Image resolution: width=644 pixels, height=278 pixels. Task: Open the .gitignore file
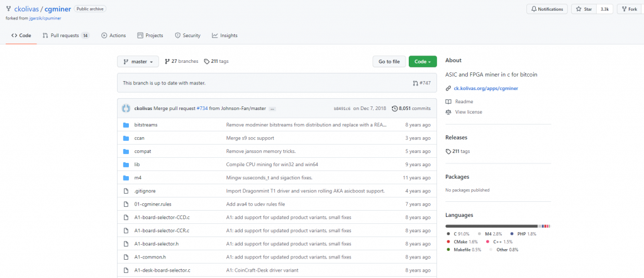[145, 191]
